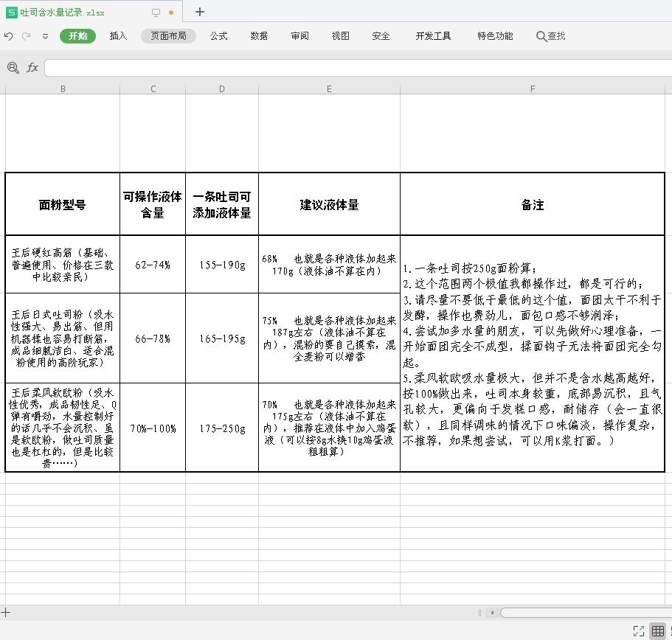Open a new document tab with the plus button
672x640 pixels.
198,12
